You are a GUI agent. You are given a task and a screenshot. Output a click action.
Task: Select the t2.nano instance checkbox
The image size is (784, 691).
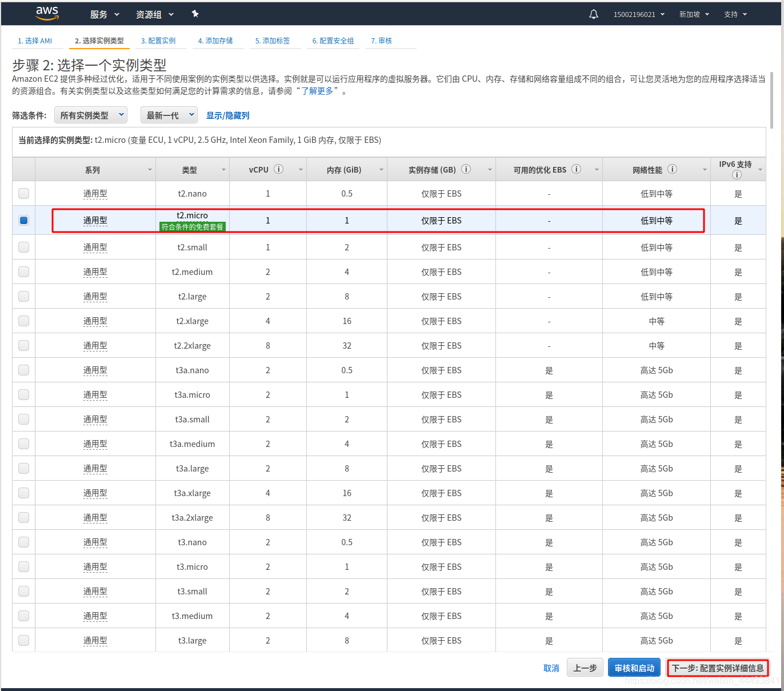click(x=23, y=193)
